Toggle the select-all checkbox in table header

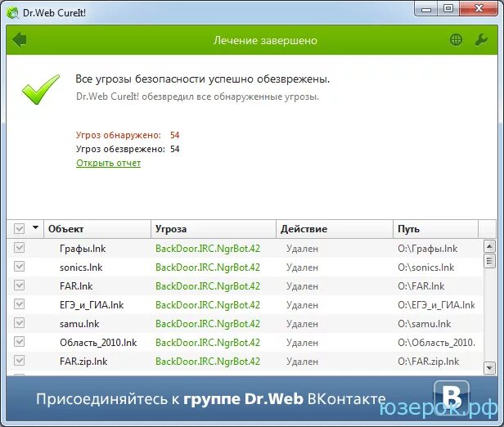point(20,229)
